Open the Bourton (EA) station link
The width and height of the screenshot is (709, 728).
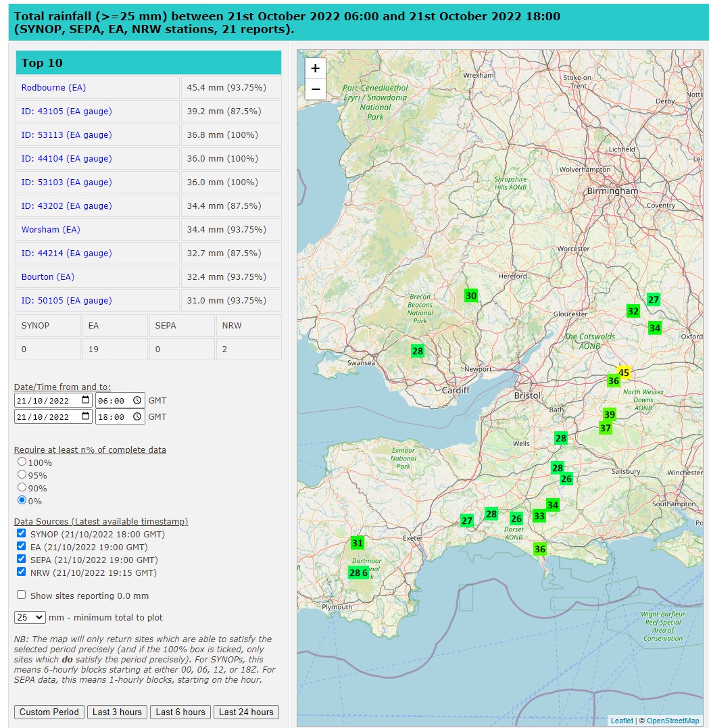tap(48, 277)
